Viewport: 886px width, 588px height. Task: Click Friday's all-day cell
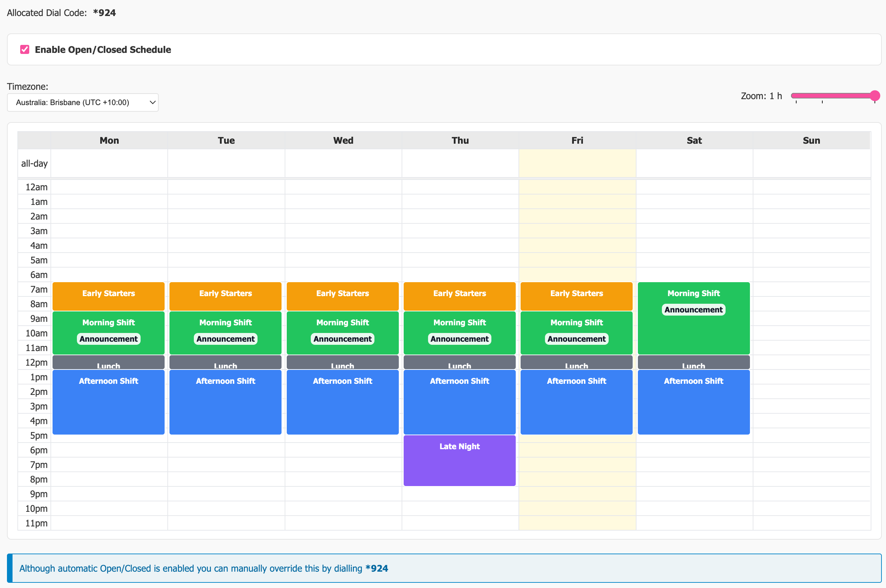click(x=577, y=164)
